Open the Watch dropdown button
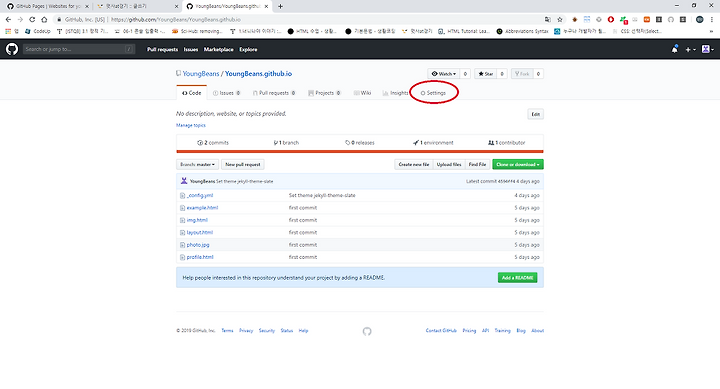Image resolution: width=720 pixels, height=389 pixels. point(444,74)
